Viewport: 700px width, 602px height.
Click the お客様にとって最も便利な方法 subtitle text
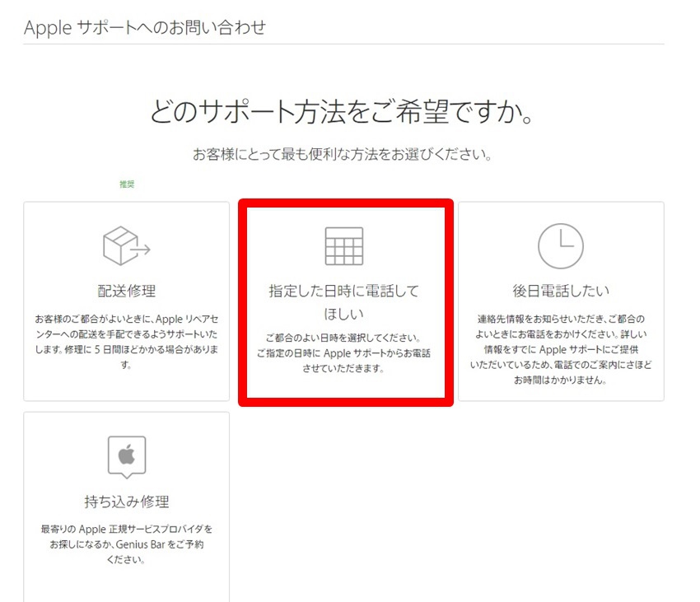(x=343, y=155)
